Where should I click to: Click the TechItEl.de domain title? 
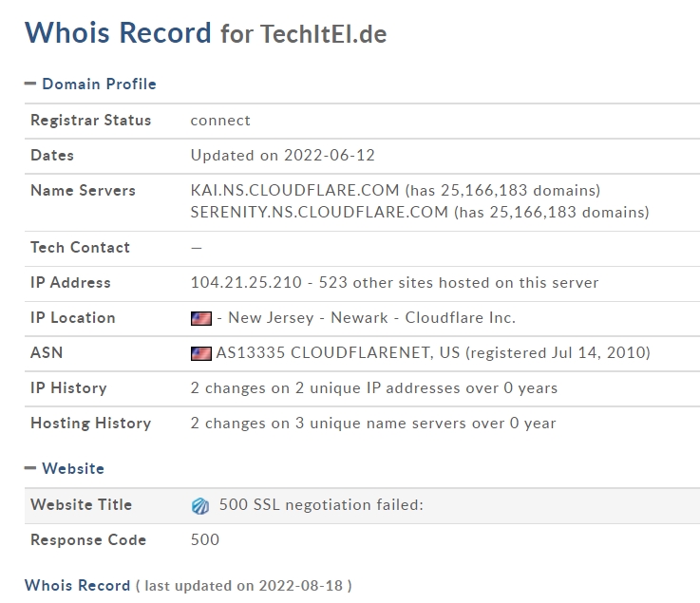(x=323, y=34)
